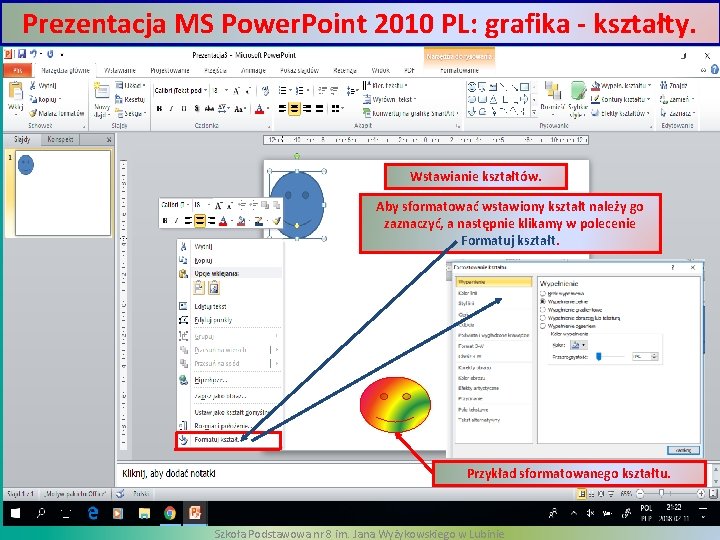This screenshot has height=540, width=720.
Task: Click the bulleted list icon in ribbon
Action: pos(282,90)
